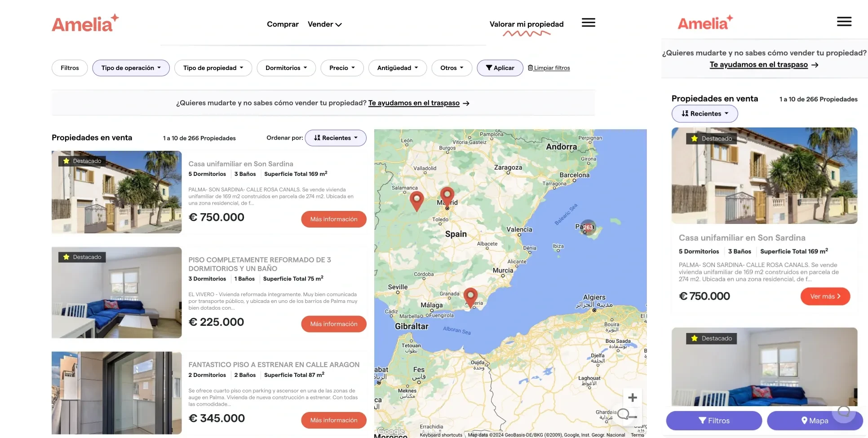
Task: Open the 'FANTASTICO PISO A ESTRENAR' listing title
Action: 274,365
